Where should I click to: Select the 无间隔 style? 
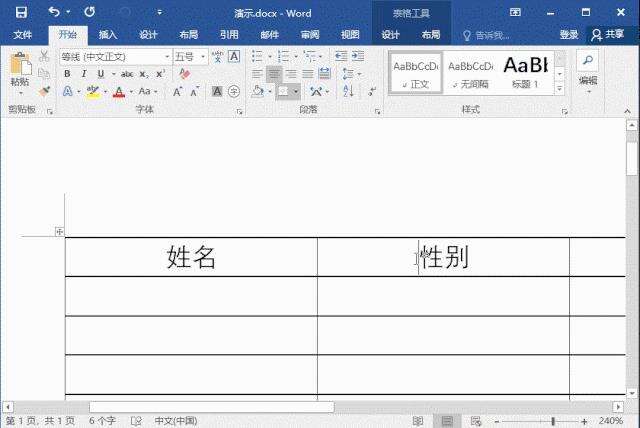(470, 73)
